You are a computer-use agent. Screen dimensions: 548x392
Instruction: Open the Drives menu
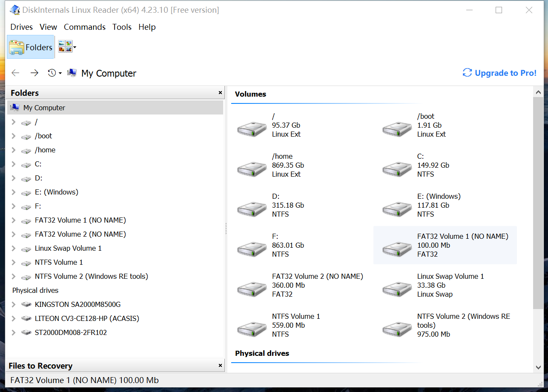coord(22,27)
